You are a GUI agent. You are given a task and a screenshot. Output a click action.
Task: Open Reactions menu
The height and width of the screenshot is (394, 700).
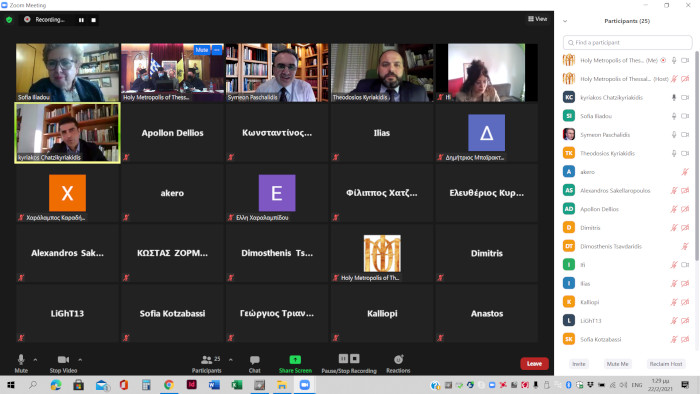click(398, 363)
